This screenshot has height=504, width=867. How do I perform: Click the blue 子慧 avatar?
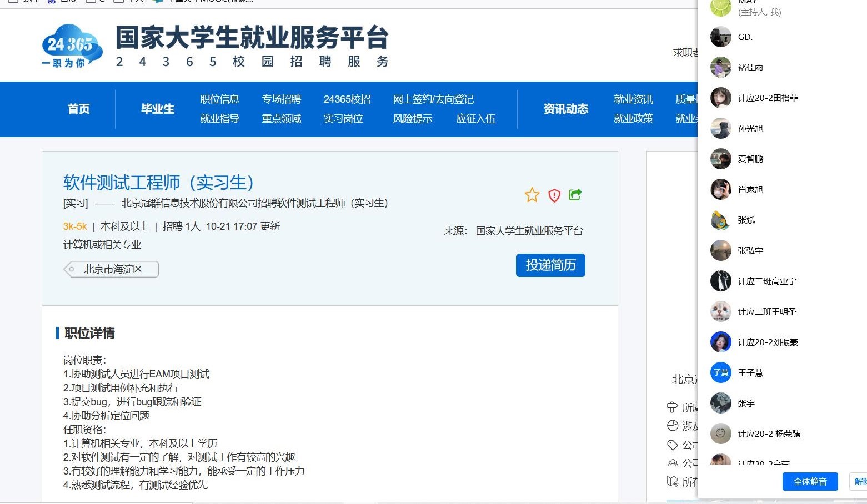click(x=721, y=373)
